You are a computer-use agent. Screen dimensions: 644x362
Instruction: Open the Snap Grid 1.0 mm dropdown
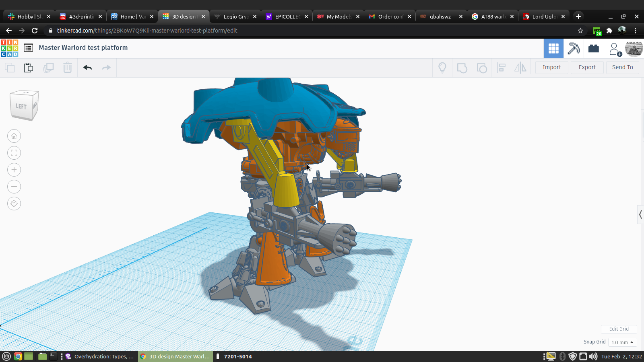(x=622, y=342)
